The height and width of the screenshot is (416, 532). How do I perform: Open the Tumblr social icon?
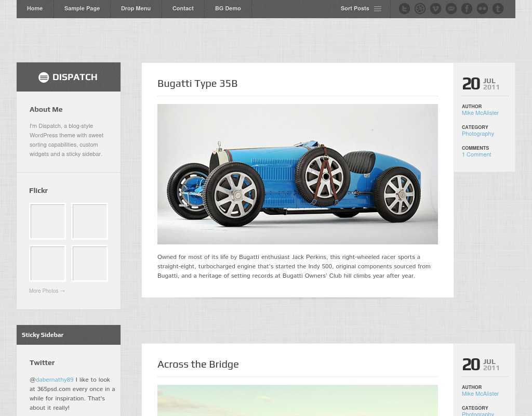tap(498, 9)
